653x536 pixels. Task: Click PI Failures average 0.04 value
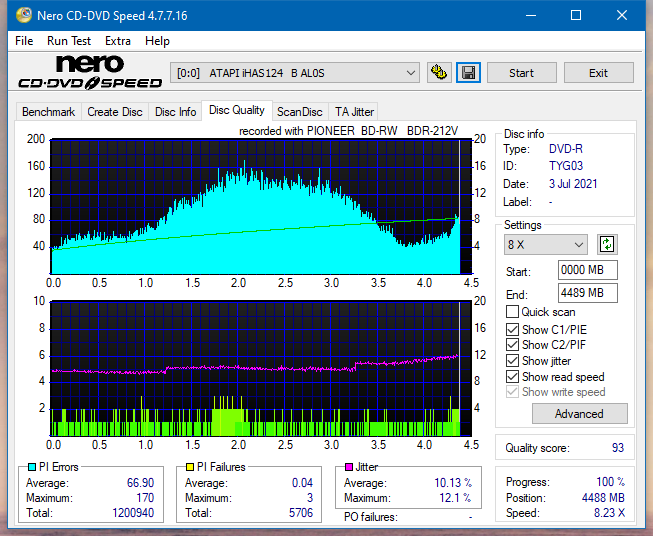click(302, 483)
